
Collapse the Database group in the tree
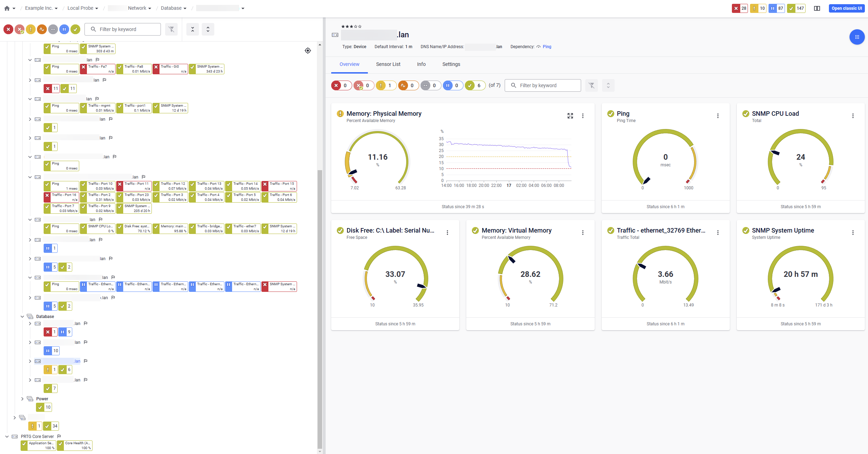tap(22, 316)
